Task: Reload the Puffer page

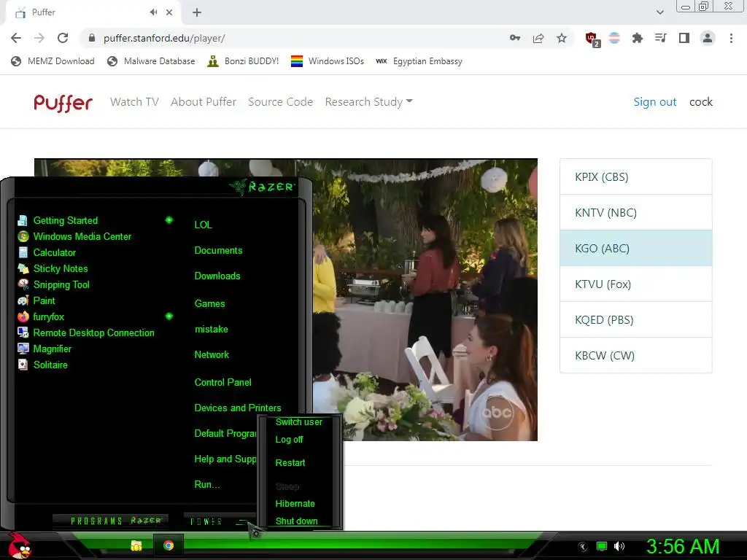Action: [63, 38]
